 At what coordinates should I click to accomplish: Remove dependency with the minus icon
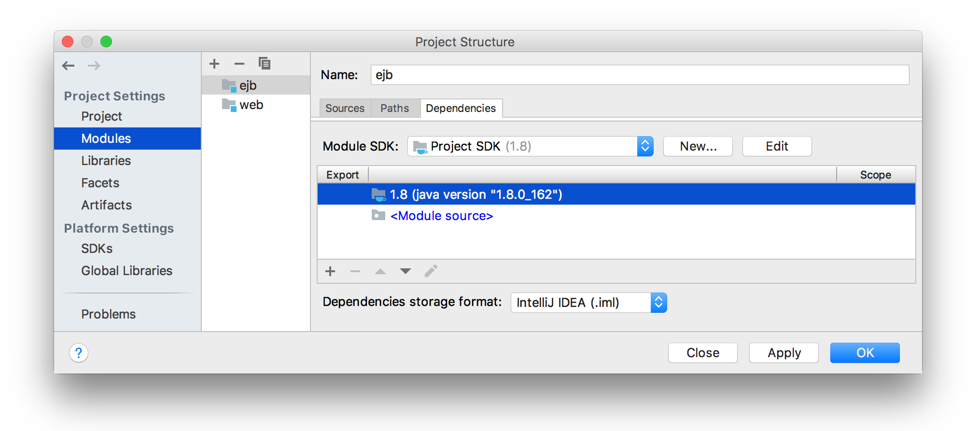[x=355, y=271]
